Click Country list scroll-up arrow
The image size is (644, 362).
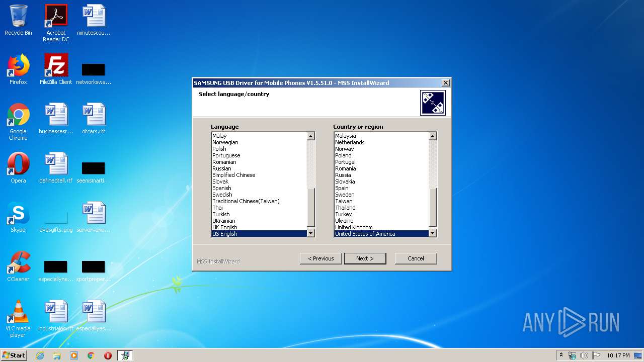click(x=433, y=136)
